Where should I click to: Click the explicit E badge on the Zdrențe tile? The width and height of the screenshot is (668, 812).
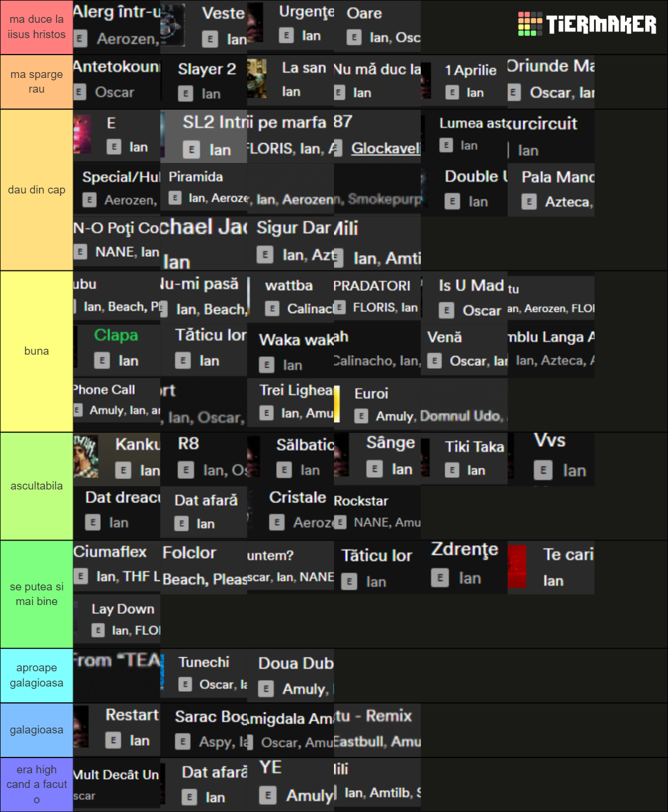point(440,578)
